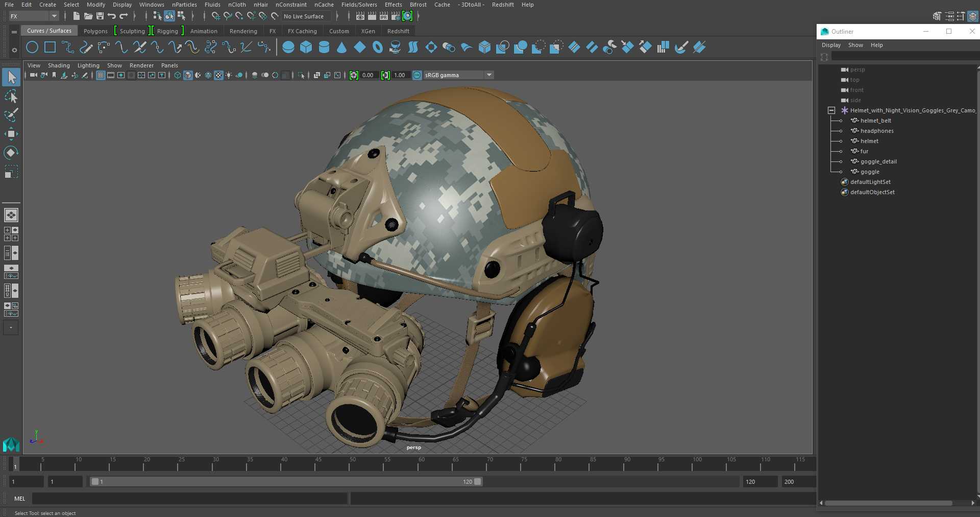The width and height of the screenshot is (980, 517).
Task: Select the headphones node in Outliner
Action: point(877,131)
